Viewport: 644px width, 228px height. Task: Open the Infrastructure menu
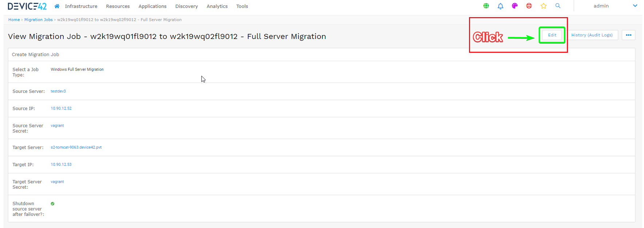point(81,6)
